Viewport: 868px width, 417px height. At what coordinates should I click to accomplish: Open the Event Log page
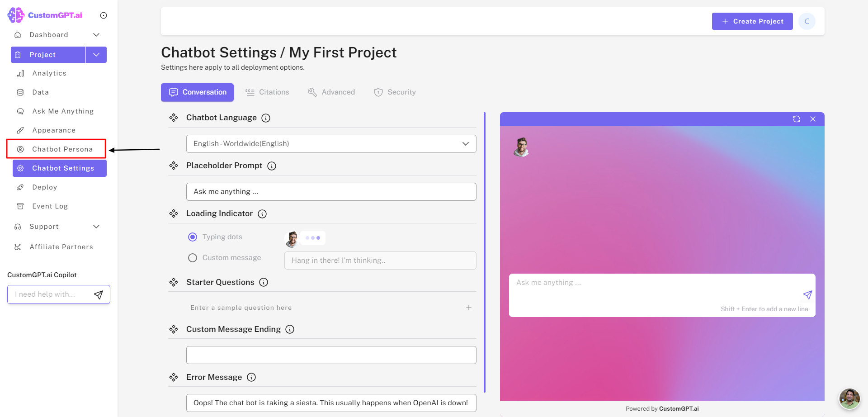click(x=50, y=206)
